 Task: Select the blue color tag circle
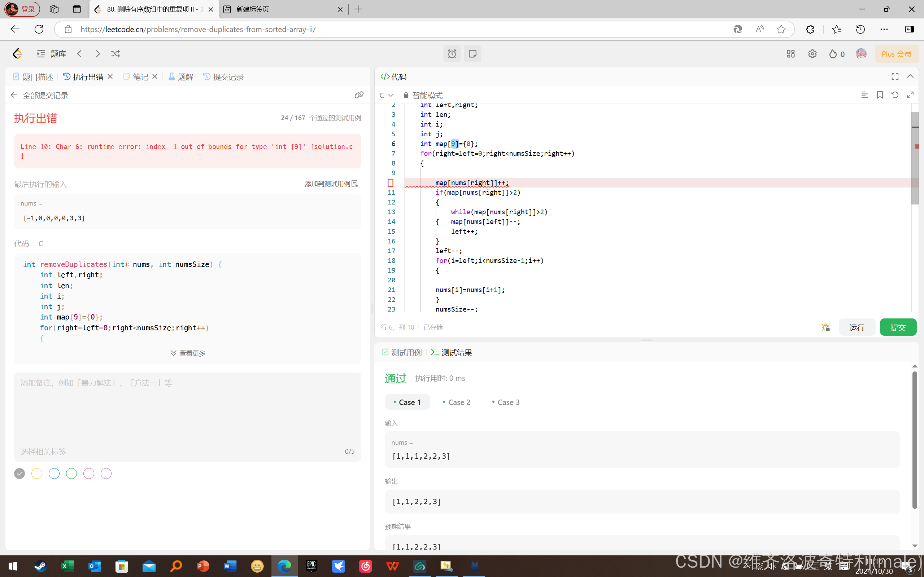54,474
